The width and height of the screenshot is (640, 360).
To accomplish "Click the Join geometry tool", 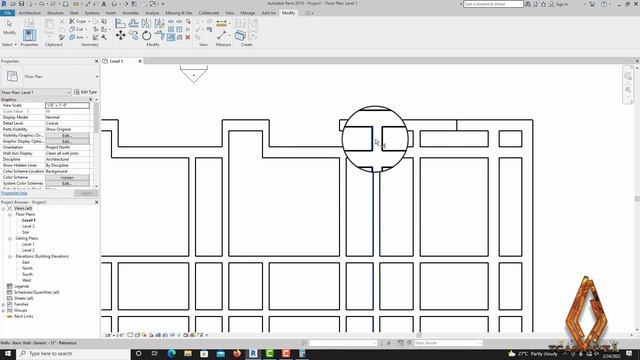I will [77, 37].
